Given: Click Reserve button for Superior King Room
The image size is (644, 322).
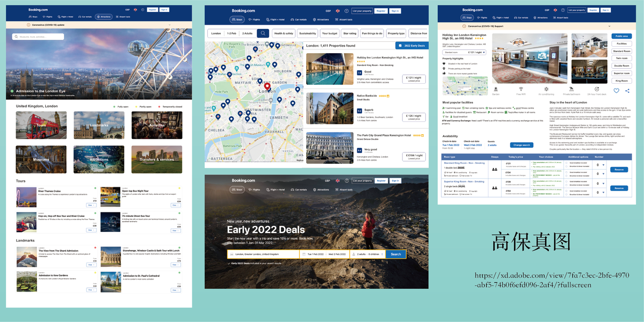Looking at the screenshot, I should click(x=619, y=188).
